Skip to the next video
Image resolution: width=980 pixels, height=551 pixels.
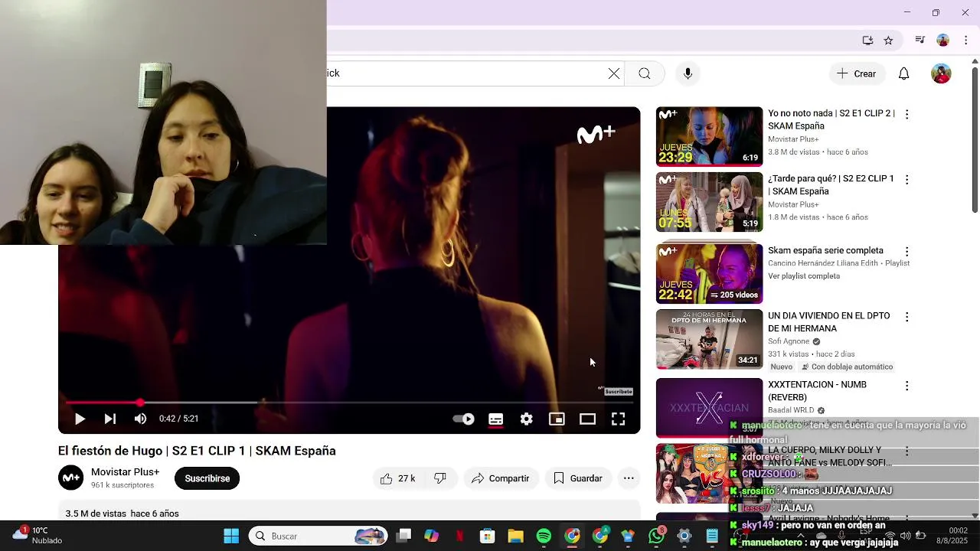click(110, 419)
